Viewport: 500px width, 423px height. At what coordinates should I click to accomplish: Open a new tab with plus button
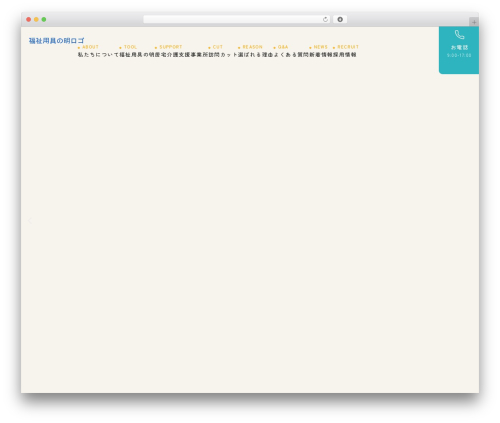point(474,22)
